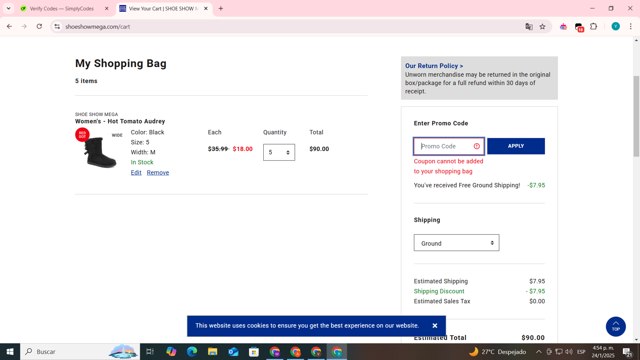This screenshot has height=360, width=640.
Task: Click the 'Coupon cannot be added' error text
Action: tap(448, 166)
